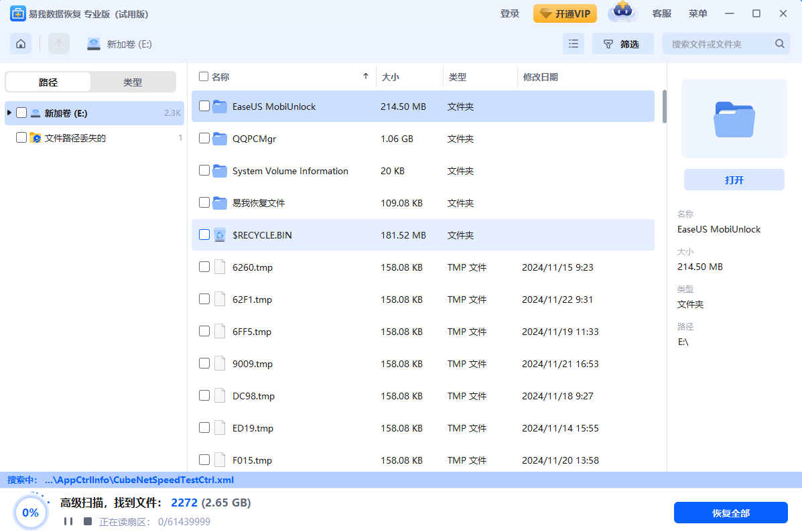
Task: Check the $RECYCLE.BIN row checkbox
Action: point(204,235)
